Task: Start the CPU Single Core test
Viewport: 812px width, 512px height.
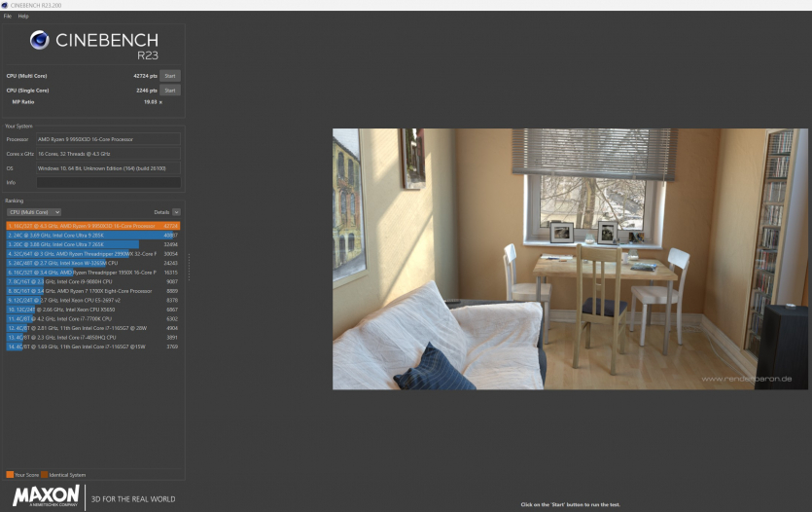Action: pos(169,91)
